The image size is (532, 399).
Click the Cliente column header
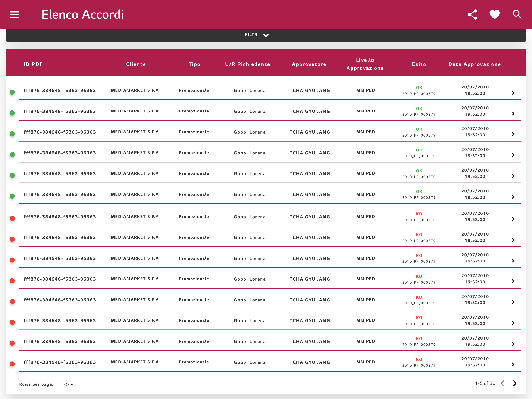136,64
